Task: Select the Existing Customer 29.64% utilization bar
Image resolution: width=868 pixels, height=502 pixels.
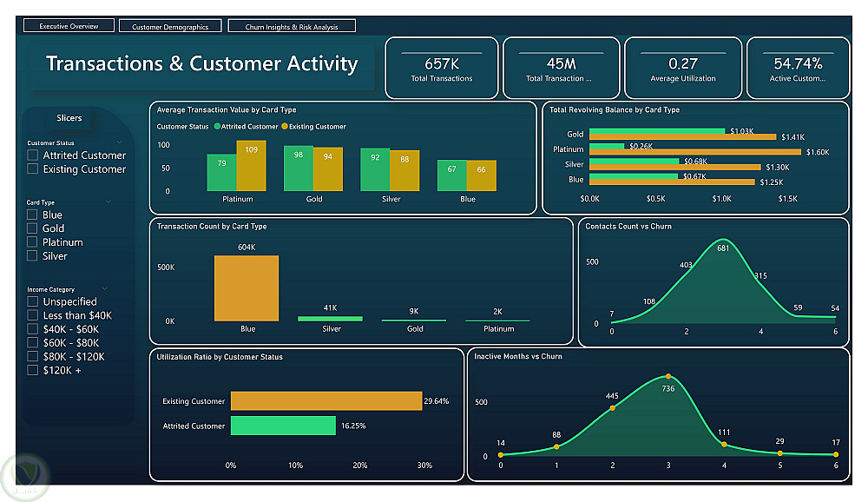Action: 326,400
